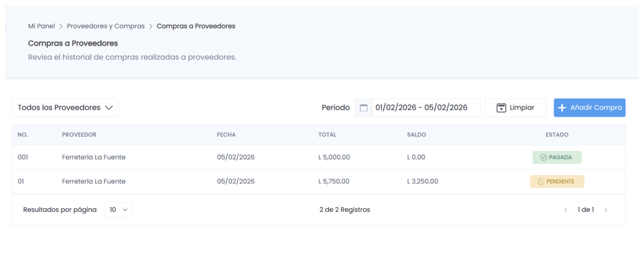This screenshot has width=644, height=254.
Task: Click saldo L 3,250.00
Action: (422, 181)
